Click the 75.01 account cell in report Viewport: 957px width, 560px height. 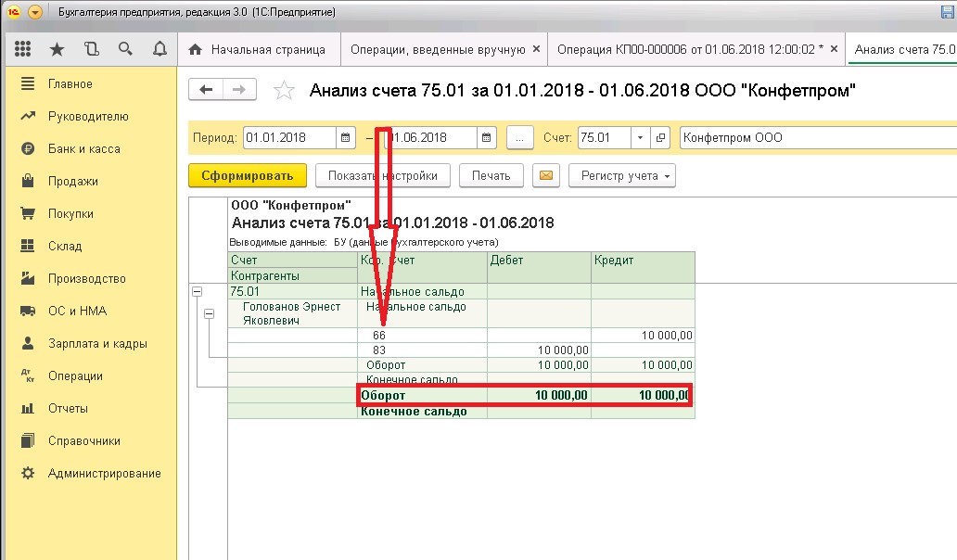(292, 292)
